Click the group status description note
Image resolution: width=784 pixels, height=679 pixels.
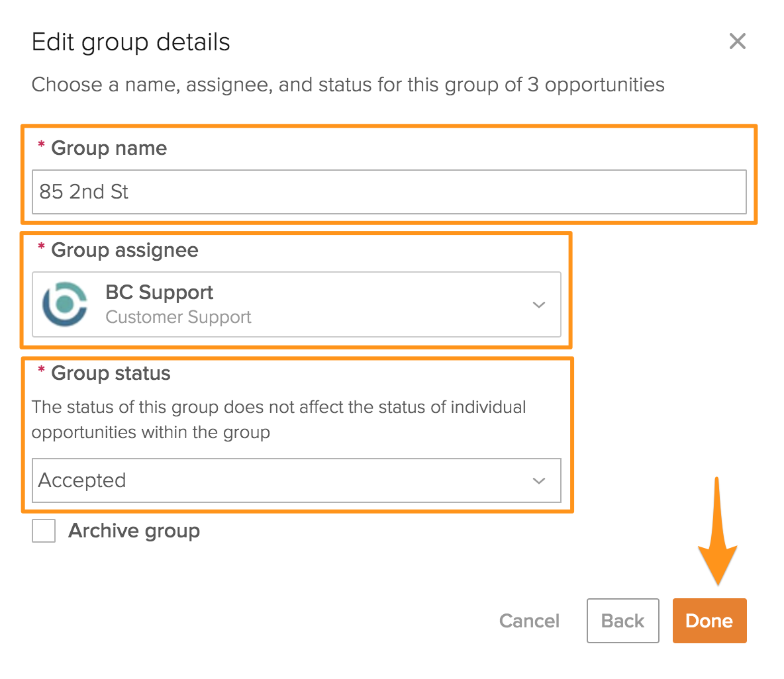coord(278,420)
